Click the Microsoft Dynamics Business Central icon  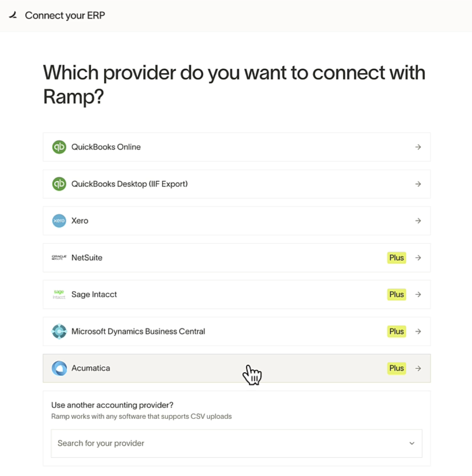click(x=59, y=331)
